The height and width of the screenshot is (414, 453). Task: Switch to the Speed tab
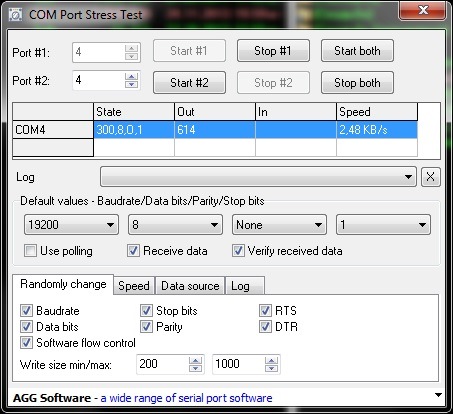134,286
